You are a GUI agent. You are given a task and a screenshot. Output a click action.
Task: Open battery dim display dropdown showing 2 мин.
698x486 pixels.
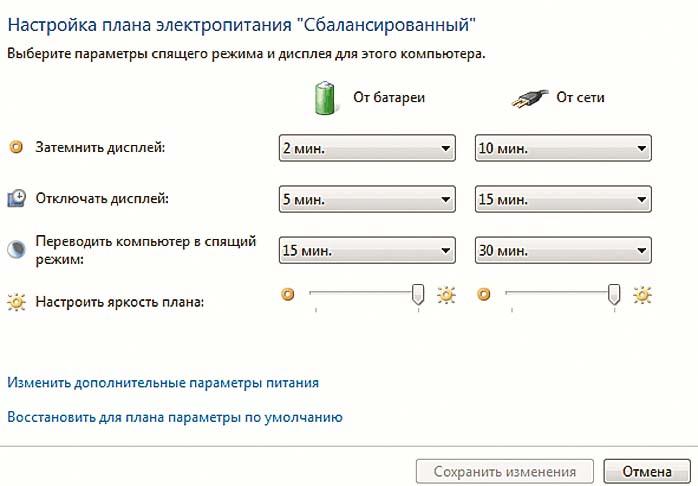[x=366, y=149]
